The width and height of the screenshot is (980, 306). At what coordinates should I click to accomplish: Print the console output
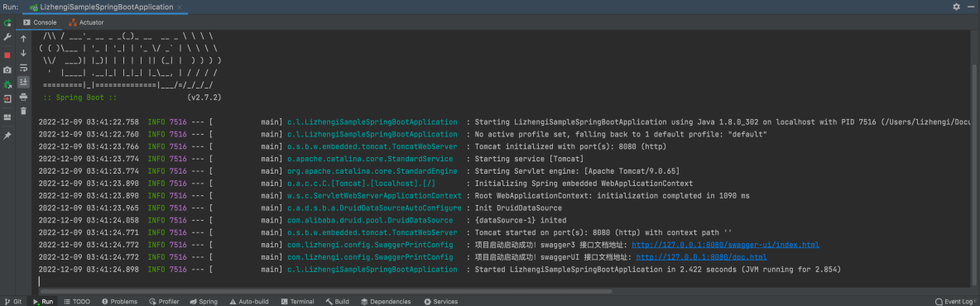point(24,97)
